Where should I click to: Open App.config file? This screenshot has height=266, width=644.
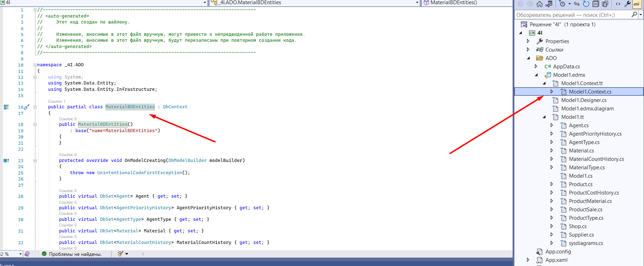(x=558, y=252)
